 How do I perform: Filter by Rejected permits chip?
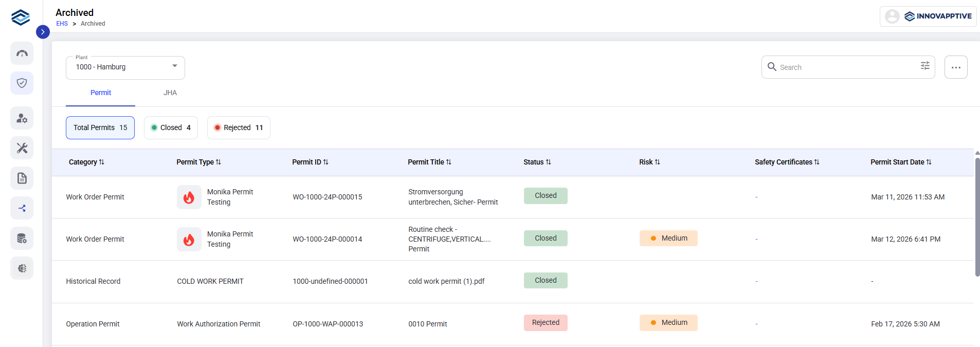pyautogui.click(x=239, y=127)
